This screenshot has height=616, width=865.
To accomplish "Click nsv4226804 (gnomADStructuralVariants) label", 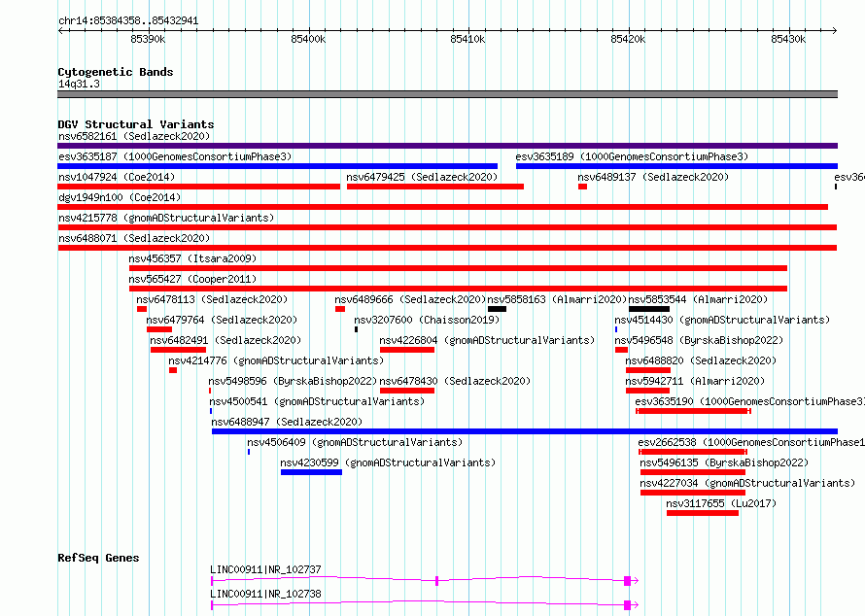I will 487,340.
